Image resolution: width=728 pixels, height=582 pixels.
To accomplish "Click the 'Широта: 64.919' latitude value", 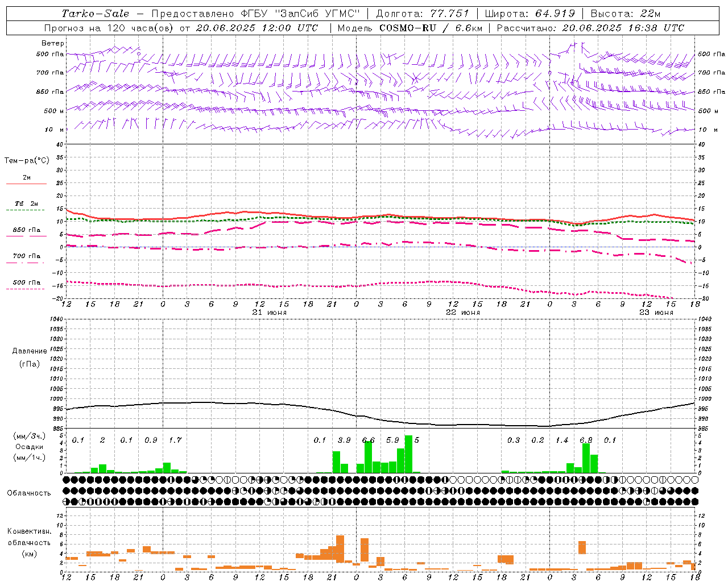I will pyautogui.click(x=530, y=14).
